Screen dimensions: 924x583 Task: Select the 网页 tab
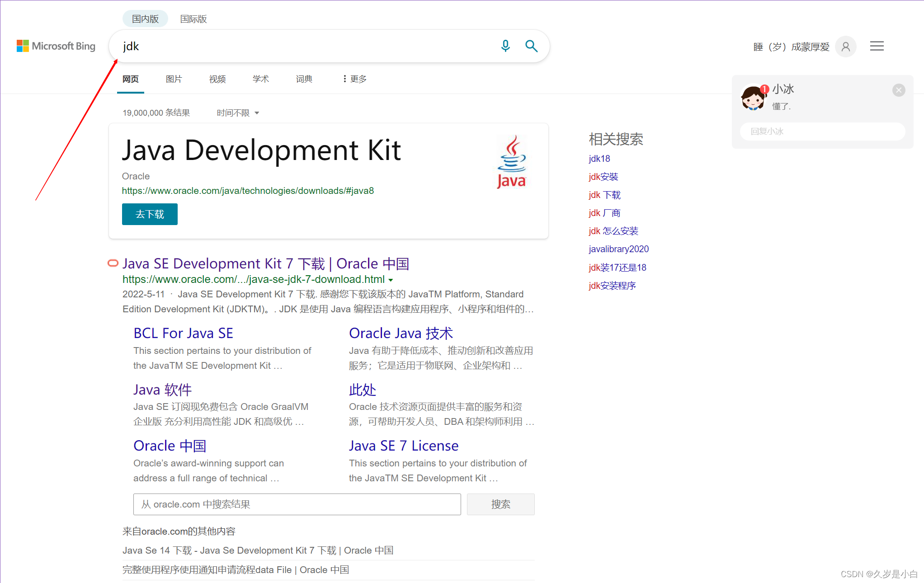[131, 79]
